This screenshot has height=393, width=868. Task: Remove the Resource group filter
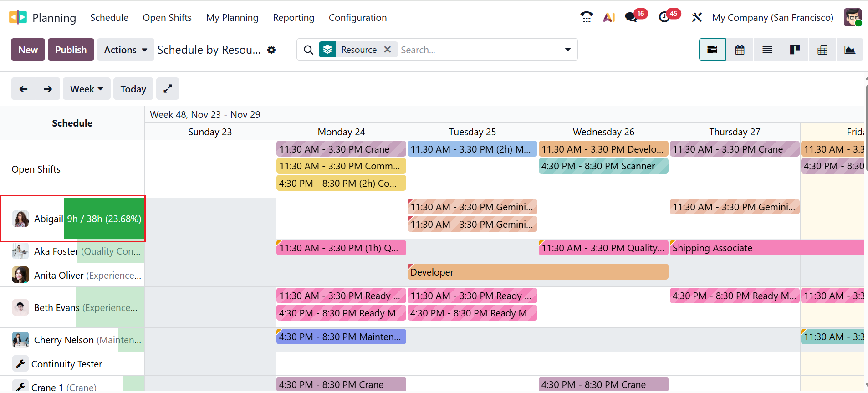click(x=388, y=49)
